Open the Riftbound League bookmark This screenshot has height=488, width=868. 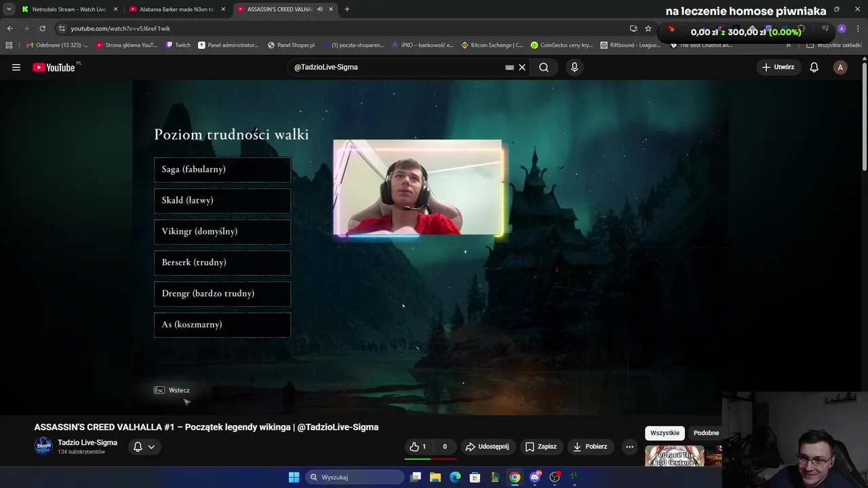[x=631, y=45]
